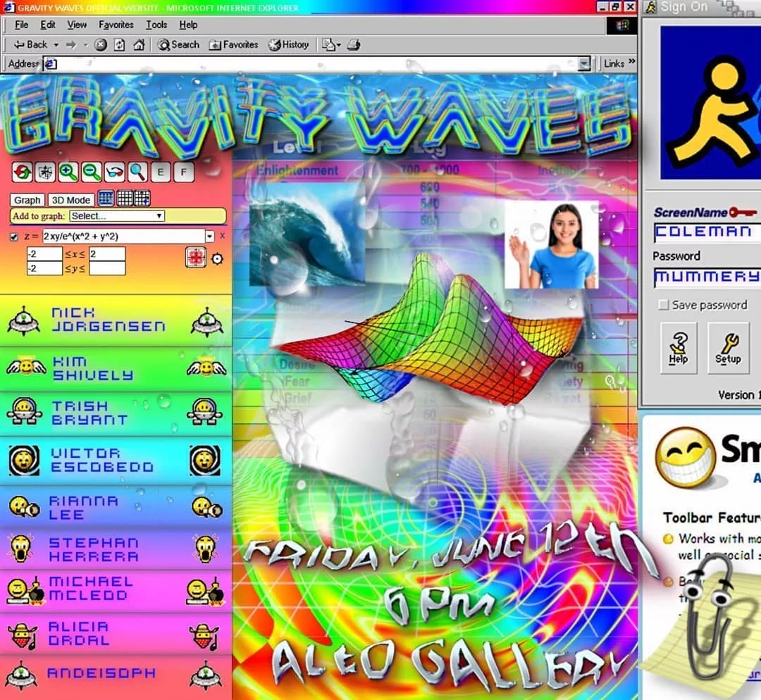Click the gear settings icon beside equation
This screenshot has height=700, width=761.
click(x=217, y=258)
